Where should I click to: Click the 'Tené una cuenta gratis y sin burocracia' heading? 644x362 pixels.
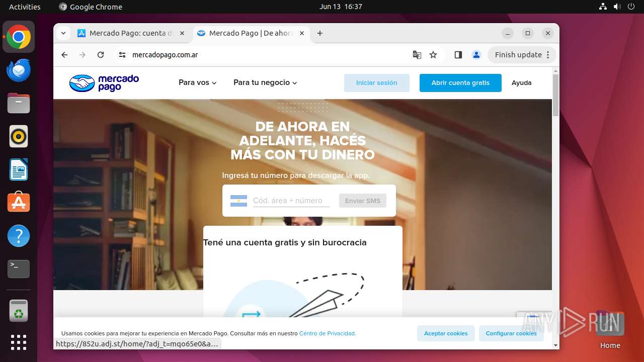pos(285,242)
